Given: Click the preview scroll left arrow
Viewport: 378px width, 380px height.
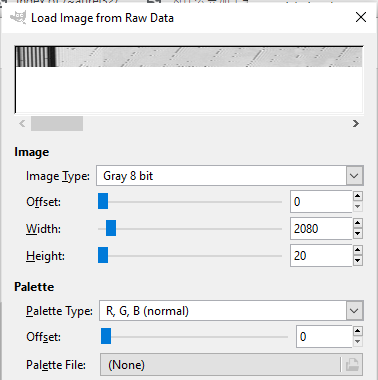Looking at the screenshot, I should tap(22, 124).
